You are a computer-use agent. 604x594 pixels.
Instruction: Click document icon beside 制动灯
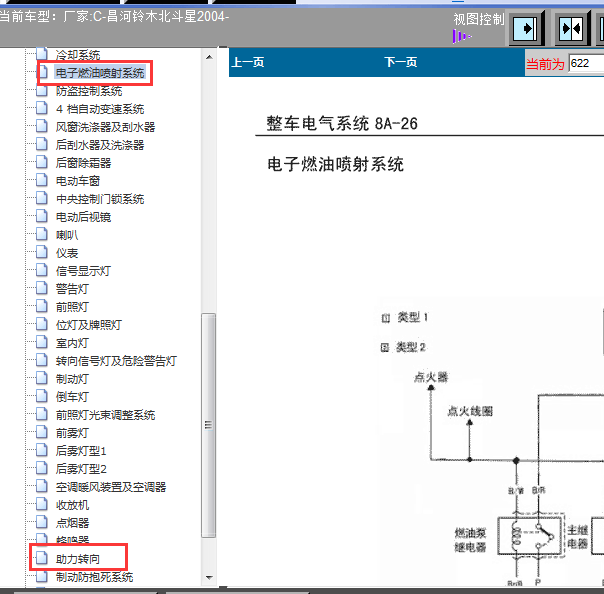(42, 378)
